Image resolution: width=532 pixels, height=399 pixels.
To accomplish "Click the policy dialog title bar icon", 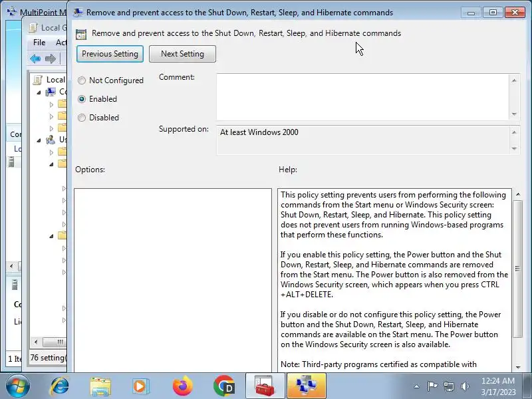I will pyautogui.click(x=78, y=12).
